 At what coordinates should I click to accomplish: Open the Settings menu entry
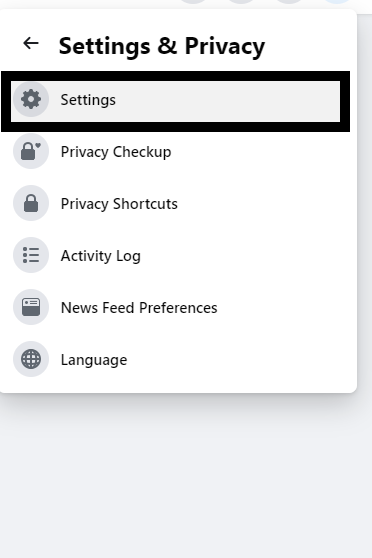click(175, 101)
